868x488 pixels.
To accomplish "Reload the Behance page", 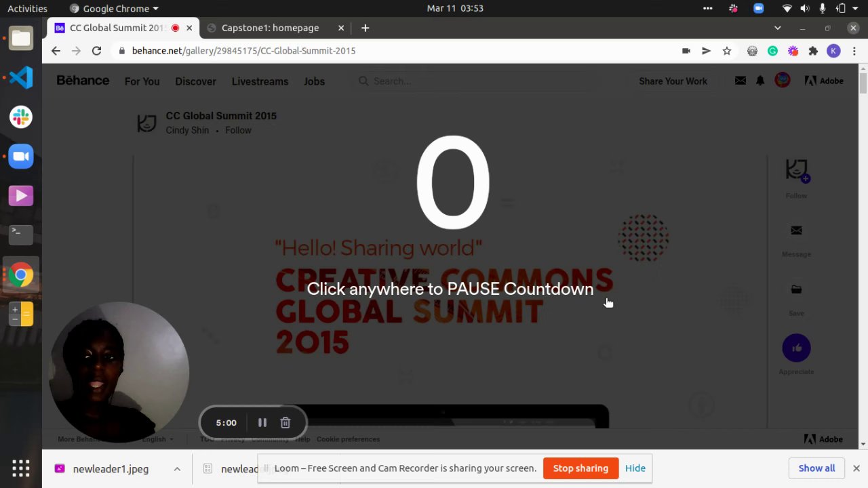I will 97,51.
